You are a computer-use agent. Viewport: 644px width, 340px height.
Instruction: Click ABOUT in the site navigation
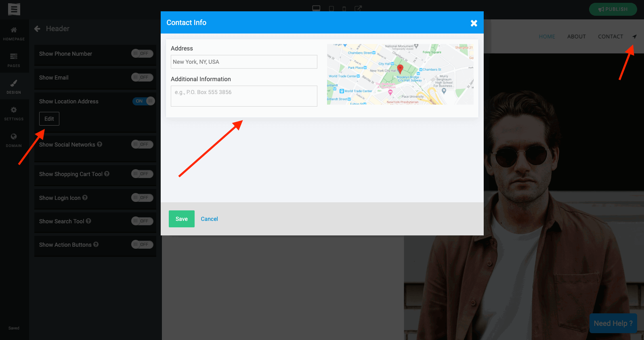[576, 36]
